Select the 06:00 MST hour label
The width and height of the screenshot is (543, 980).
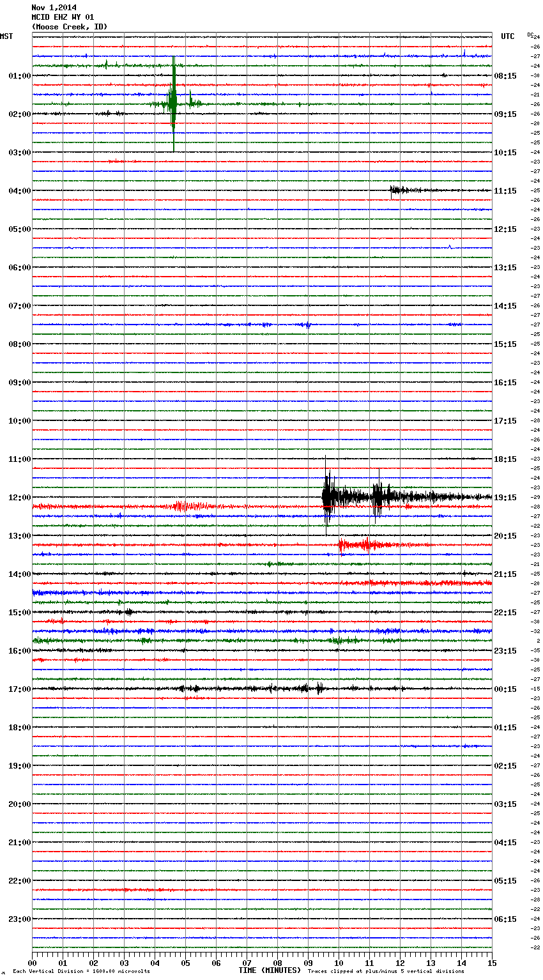(20, 267)
